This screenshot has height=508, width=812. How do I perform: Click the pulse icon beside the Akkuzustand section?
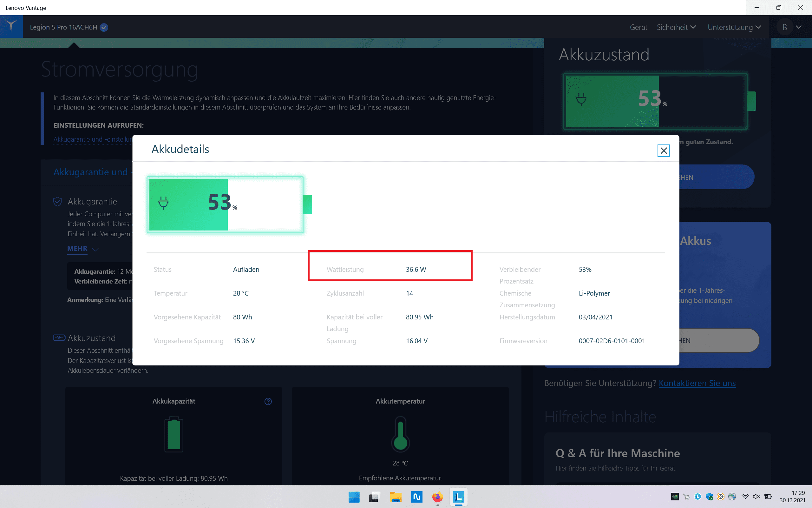[x=59, y=337]
